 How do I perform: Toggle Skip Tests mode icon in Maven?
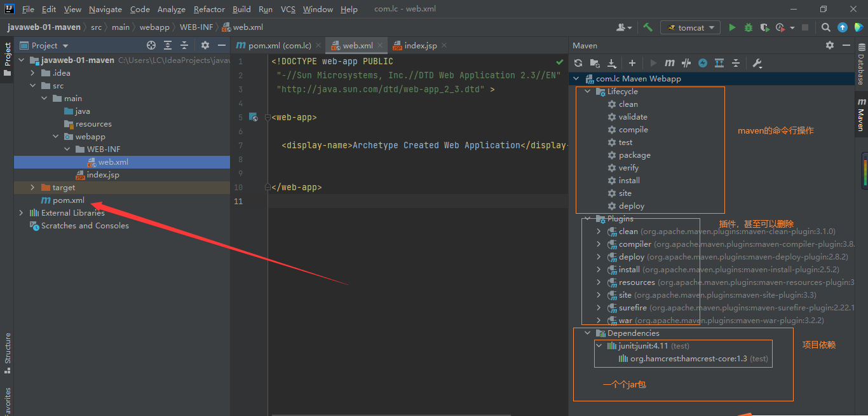point(686,63)
